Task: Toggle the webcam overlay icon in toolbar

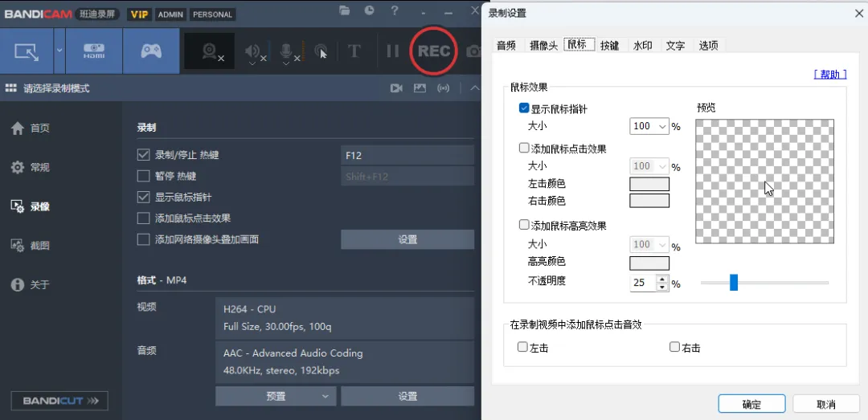Action: pyautogui.click(x=210, y=51)
